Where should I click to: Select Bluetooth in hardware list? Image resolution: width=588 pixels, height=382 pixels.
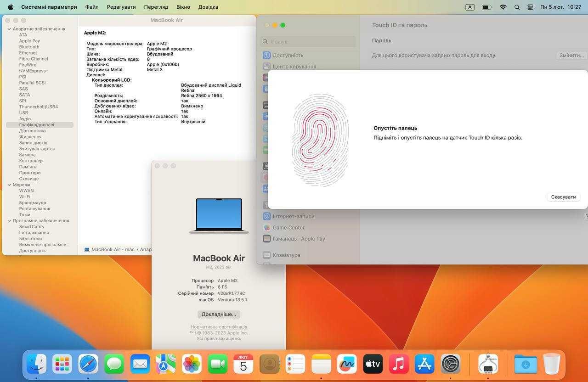click(29, 47)
